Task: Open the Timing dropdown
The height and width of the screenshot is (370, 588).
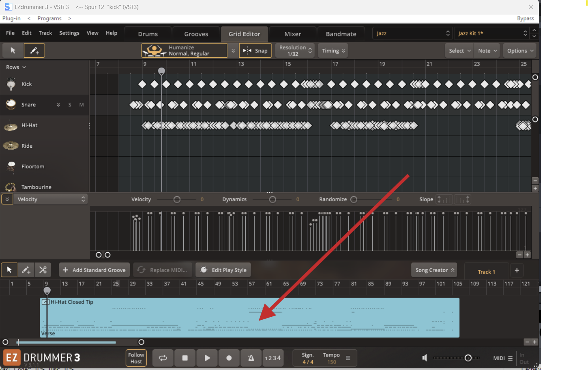Action: [x=333, y=51]
